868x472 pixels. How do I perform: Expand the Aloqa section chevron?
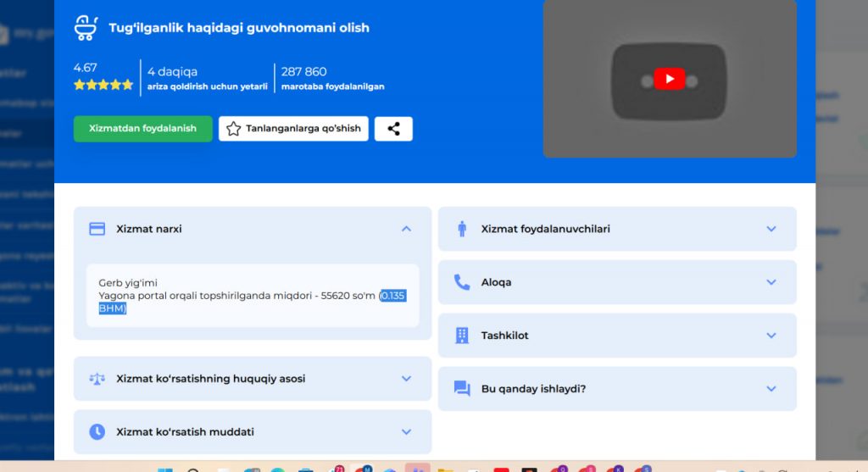(771, 282)
